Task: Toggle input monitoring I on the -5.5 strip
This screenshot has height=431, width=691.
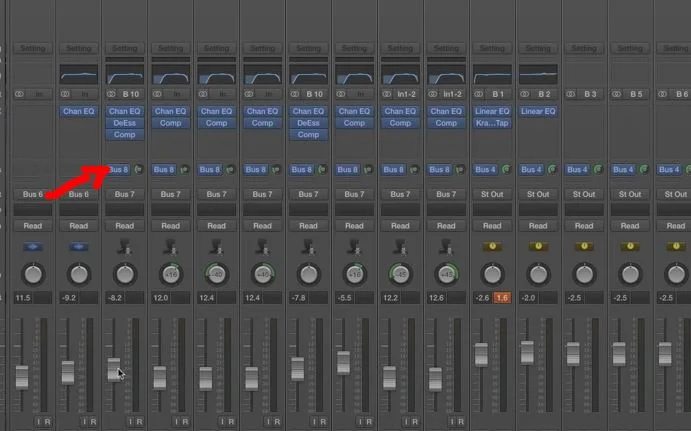Action: point(360,422)
